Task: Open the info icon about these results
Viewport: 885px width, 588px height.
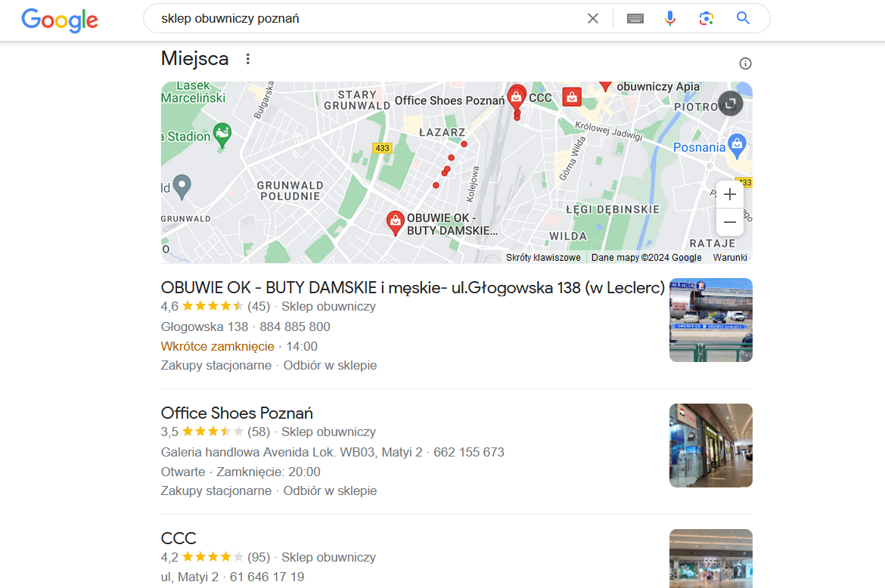Action: [745, 63]
